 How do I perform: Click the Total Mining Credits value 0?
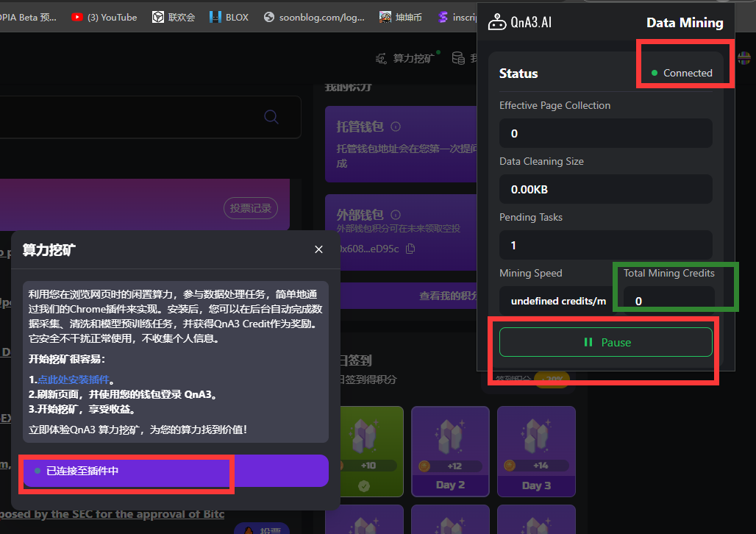click(668, 301)
